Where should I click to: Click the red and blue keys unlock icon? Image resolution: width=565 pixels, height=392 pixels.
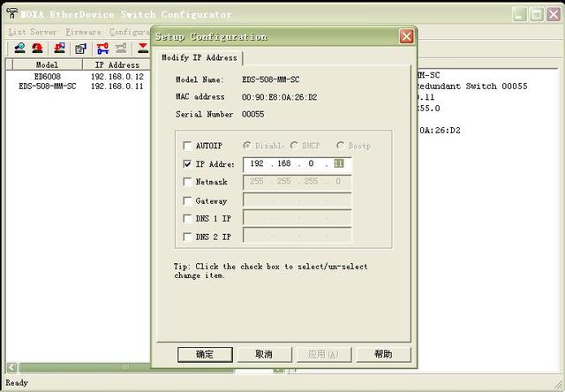(102, 49)
